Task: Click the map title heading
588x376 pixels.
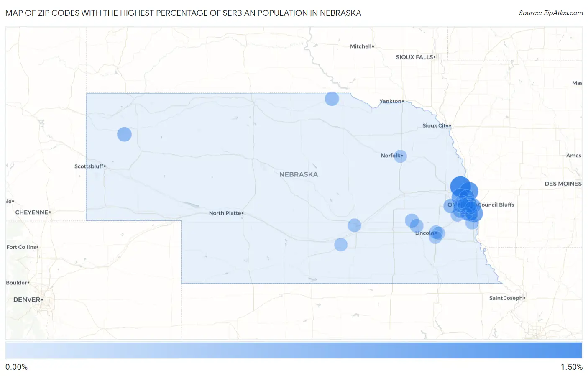Action: pyautogui.click(x=183, y=13)
